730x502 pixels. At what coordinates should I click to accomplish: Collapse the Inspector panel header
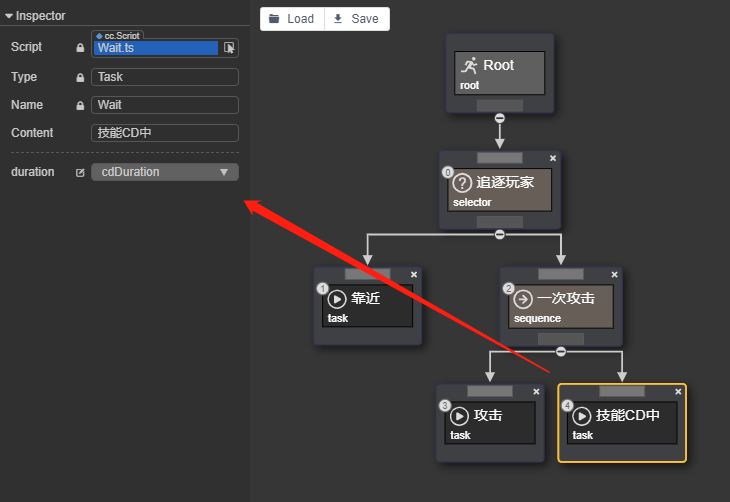(9, 16)
